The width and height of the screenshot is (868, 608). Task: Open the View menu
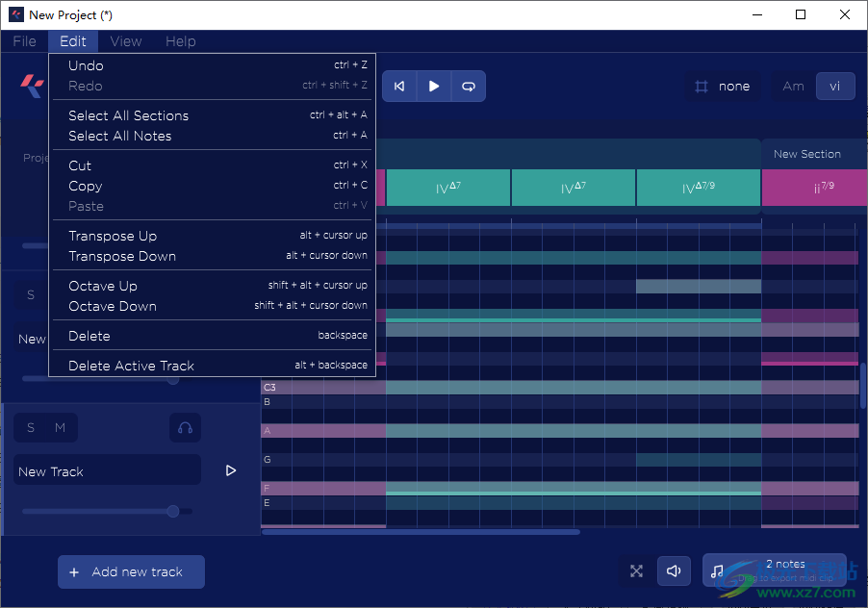[x=126, y=41]
